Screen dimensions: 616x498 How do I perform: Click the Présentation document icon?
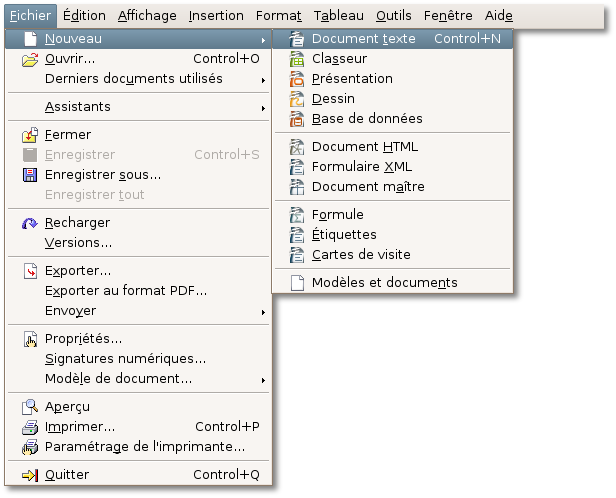(297, 79)
